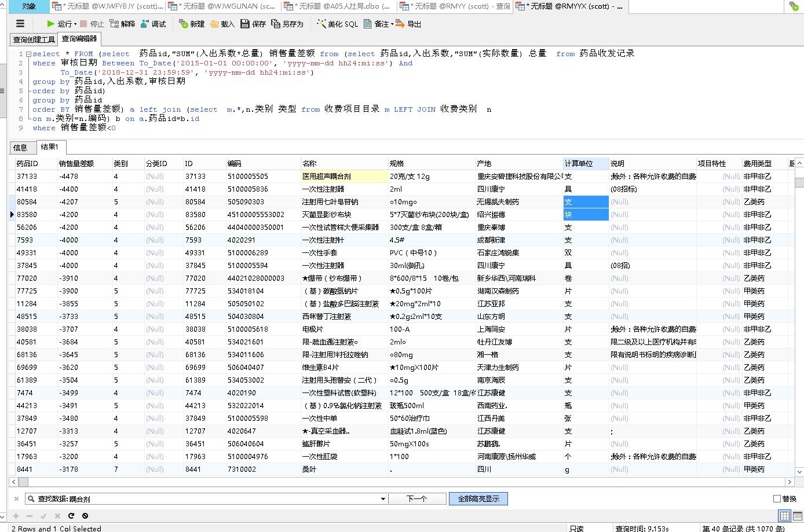The width and height of the screenshot is (804, 532).
Task: Select the 医用超声耦合剂 cell
Action: [x=345, y=176]
